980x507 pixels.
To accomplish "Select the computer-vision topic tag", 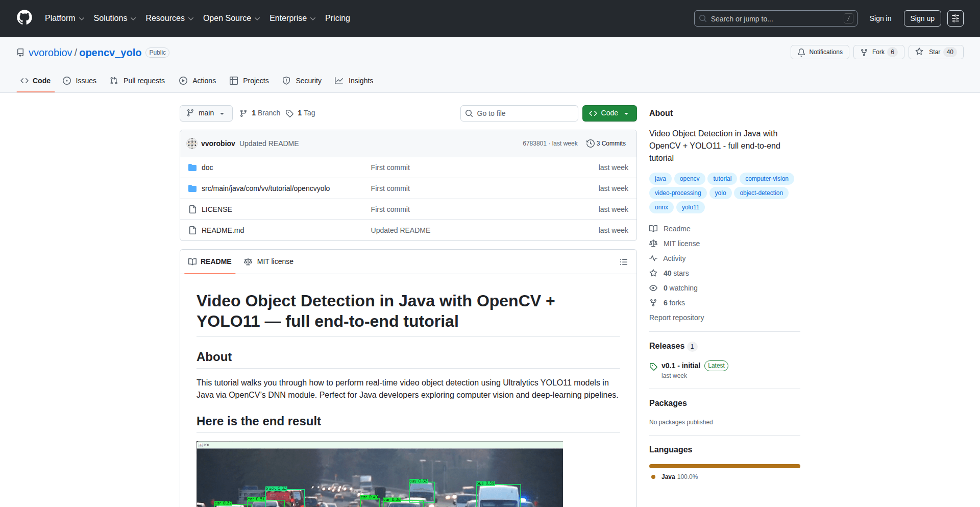I will click(767, 179).
